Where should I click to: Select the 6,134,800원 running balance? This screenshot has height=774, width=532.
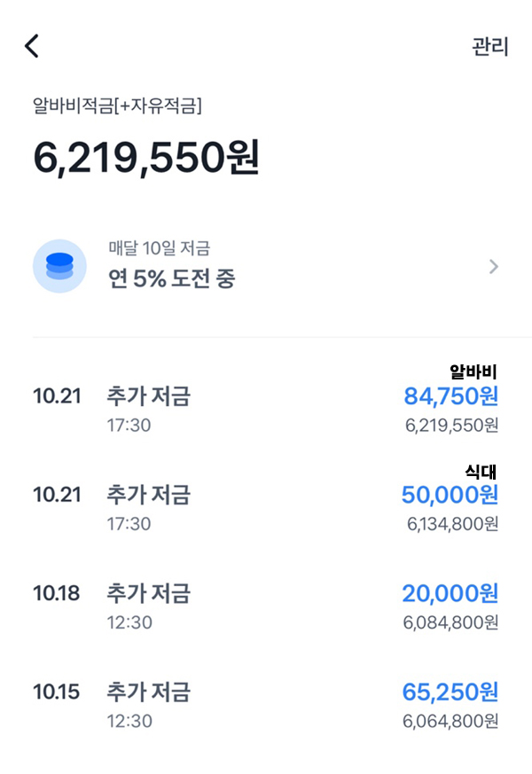[452, 524]
